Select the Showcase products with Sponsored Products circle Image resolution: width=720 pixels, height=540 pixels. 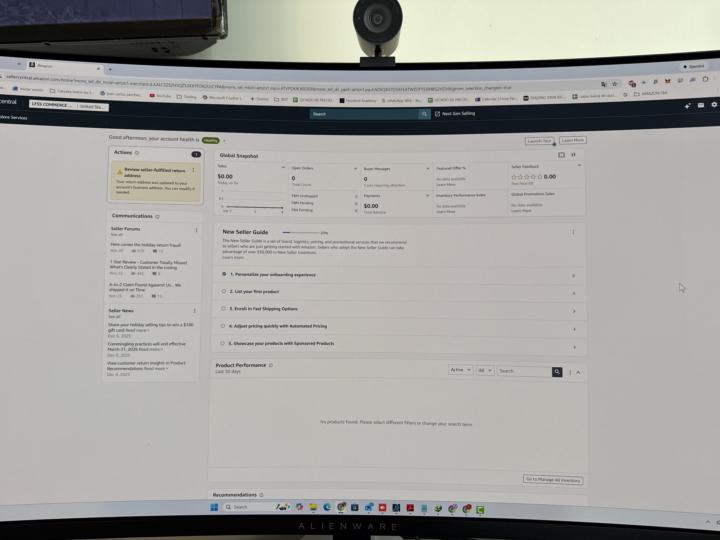pyautogui.click(x=222, y=343)
